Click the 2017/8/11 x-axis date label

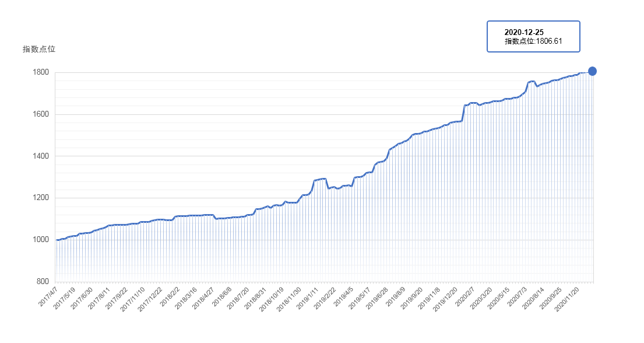click(x=98, y=297)
